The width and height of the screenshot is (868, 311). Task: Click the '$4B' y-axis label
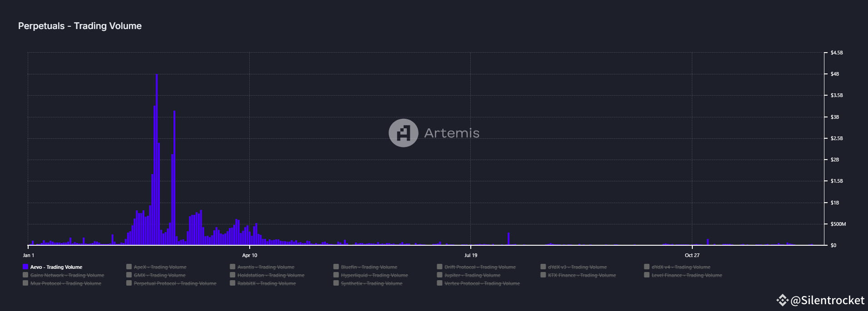[835, 74]
